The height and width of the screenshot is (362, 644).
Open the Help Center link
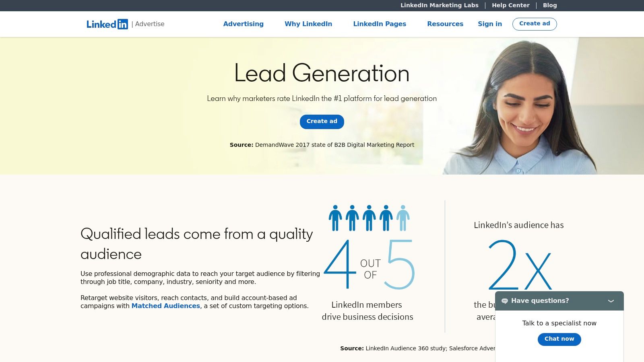[511, 5]
